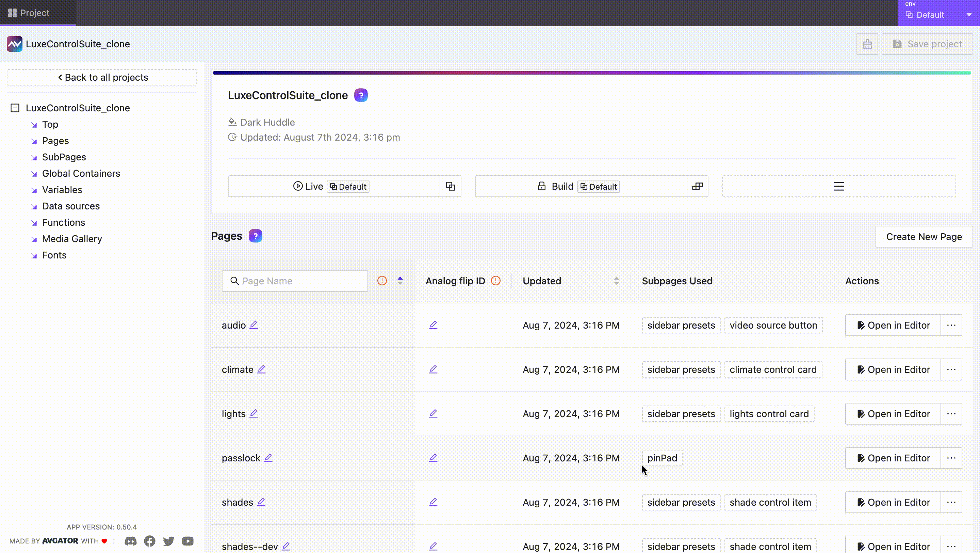
Task: Click the Pages section help icon
Action: pyautogui.click(x=255, y=236)
